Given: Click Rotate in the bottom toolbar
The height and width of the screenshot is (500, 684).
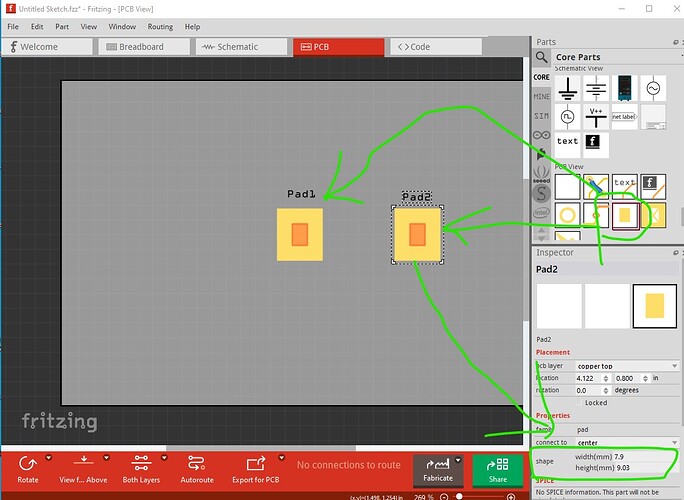Looking at the screenshot, I should pos(28,469).
